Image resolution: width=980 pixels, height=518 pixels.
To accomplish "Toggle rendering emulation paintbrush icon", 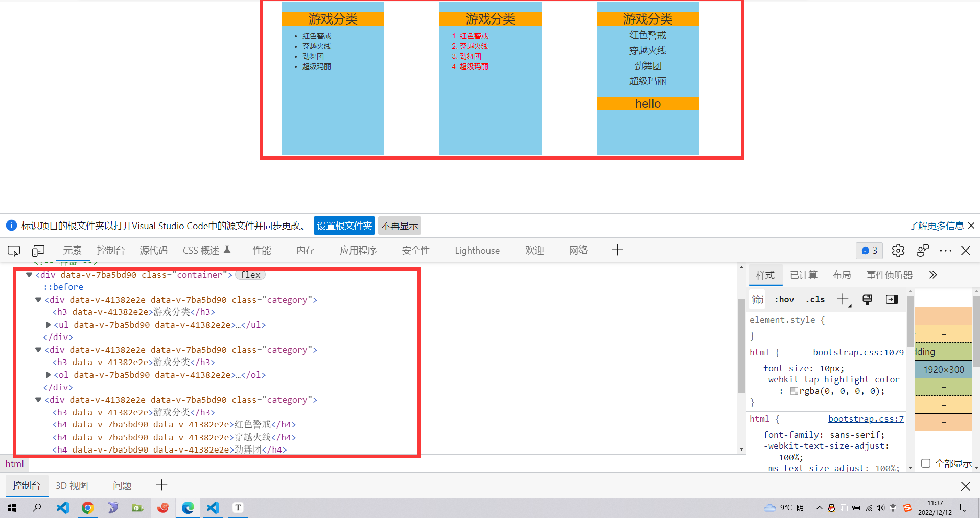I will click(x=867, y=300).
